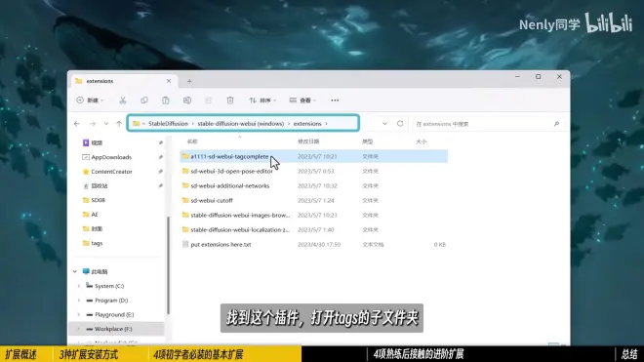Expand the Playground (E:) drive node
Viewport: 644px width, 362px height.
[x=79, y=315]
